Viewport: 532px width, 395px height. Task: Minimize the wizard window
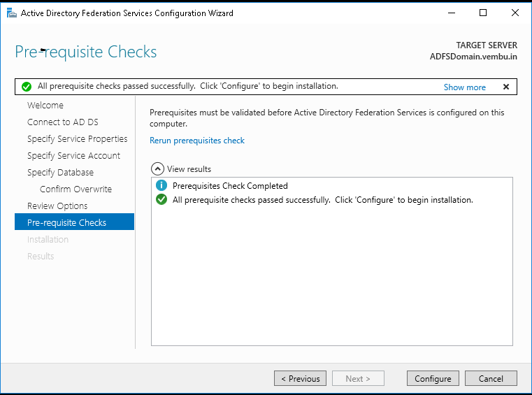pyautogui.click(x=451, y=13)
